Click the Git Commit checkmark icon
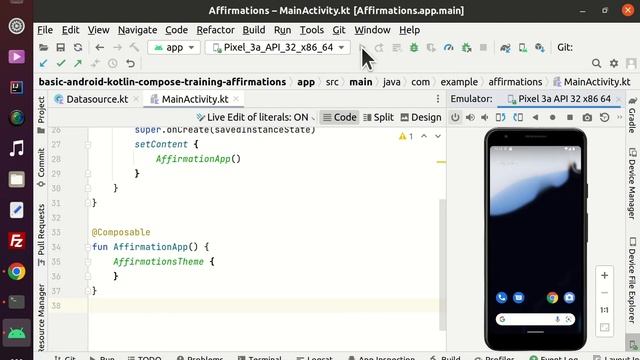The width and height of the screenshot is (640, 360). [61, 63]
